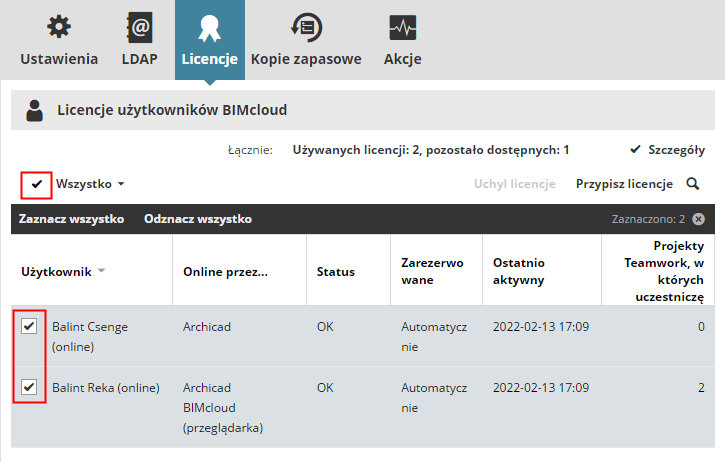The image size is (725, 462).
Task: Toggle the Szczegóły details checkmark
Action: point(634,150)
